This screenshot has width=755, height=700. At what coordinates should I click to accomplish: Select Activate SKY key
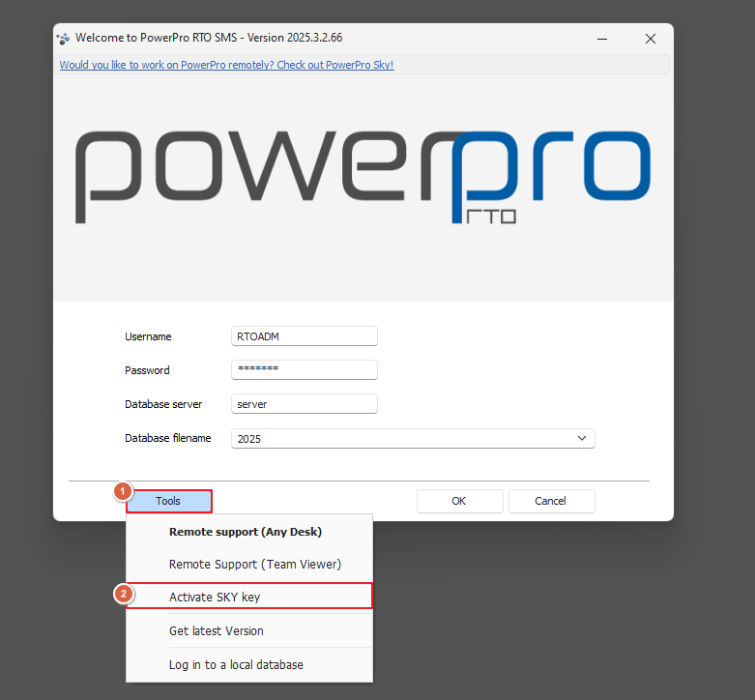point(249,597)
